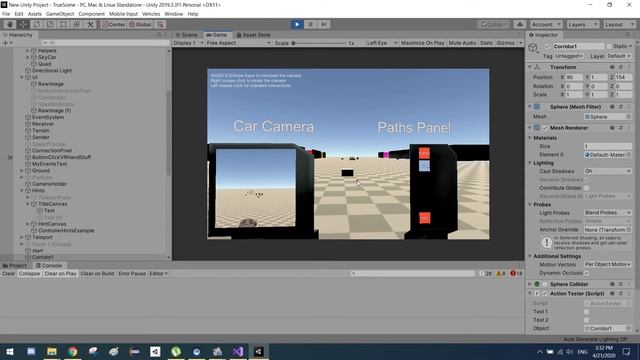Open the Window menu
This screenshot has height=360, width=640.
click(x=173, y=14)
